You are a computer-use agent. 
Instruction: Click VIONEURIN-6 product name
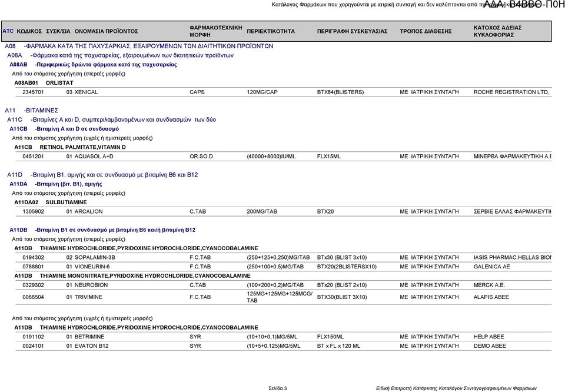[x=92, y=267]
